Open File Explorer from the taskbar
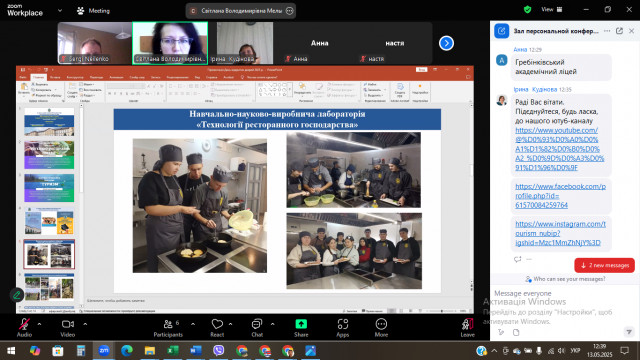 tap(150, 351)
